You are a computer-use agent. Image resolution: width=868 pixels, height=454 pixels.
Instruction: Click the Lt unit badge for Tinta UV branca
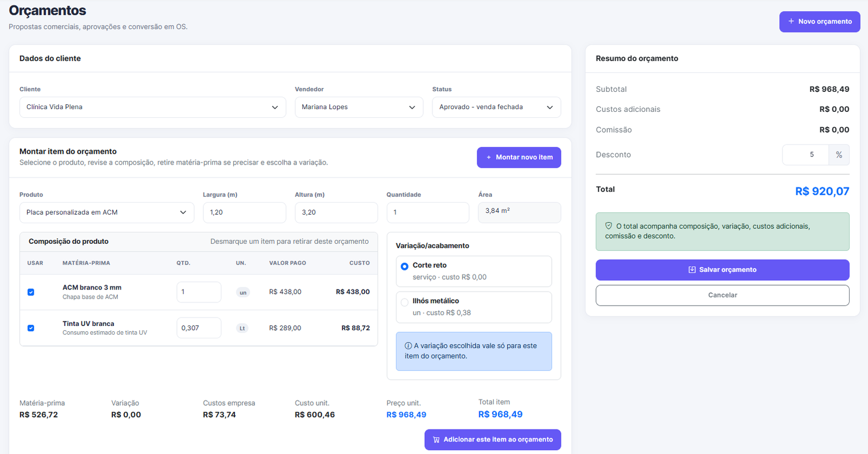click(242, 328)
